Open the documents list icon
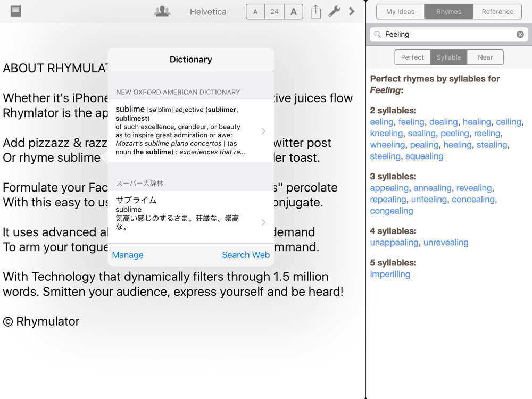 [x=15, y=12]
